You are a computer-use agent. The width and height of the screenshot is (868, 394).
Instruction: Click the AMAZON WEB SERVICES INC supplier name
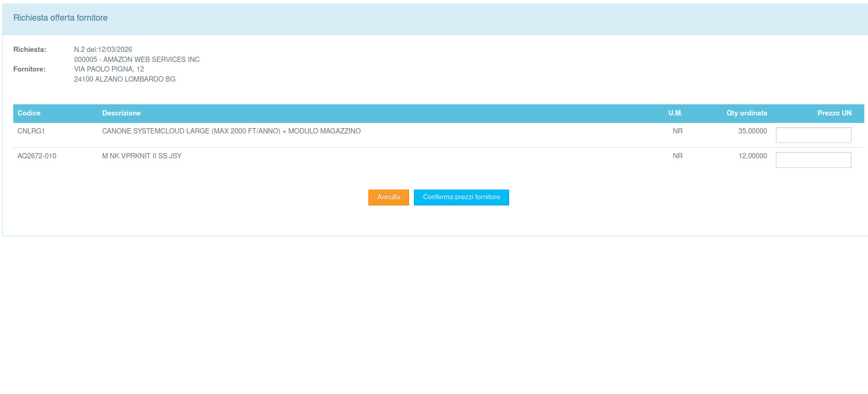[151, 60]
